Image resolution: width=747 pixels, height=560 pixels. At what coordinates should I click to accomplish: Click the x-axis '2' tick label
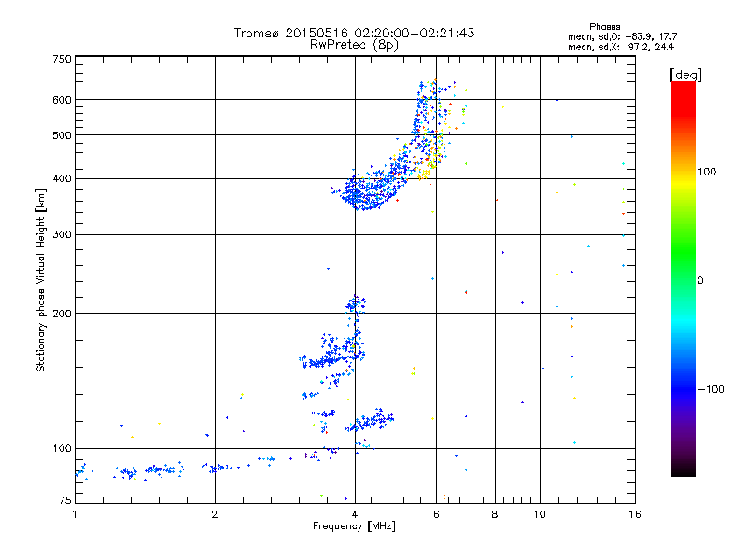pos(215,514)
